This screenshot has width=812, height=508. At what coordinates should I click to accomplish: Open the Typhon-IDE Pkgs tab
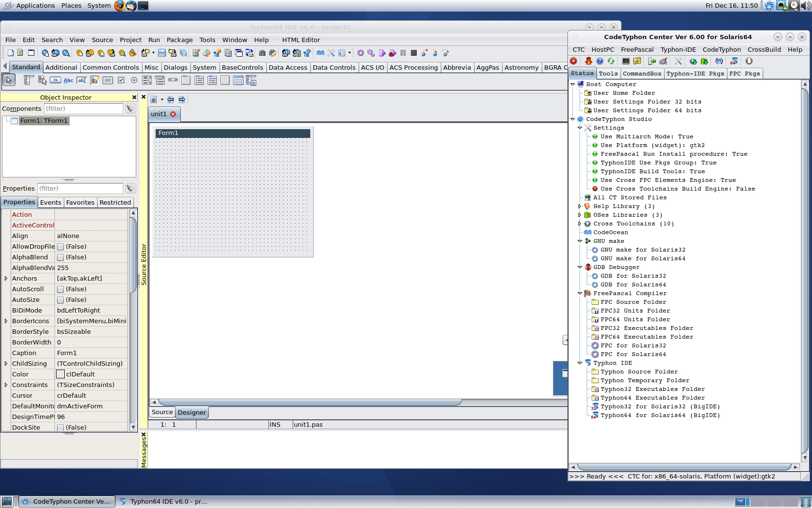pyautogui.click(x=695, y=74)
